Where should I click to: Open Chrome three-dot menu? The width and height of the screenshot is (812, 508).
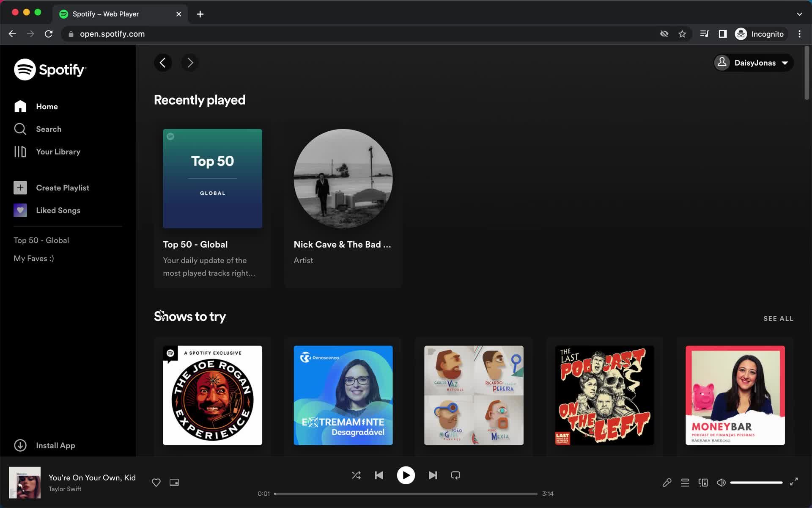(799, 34)
